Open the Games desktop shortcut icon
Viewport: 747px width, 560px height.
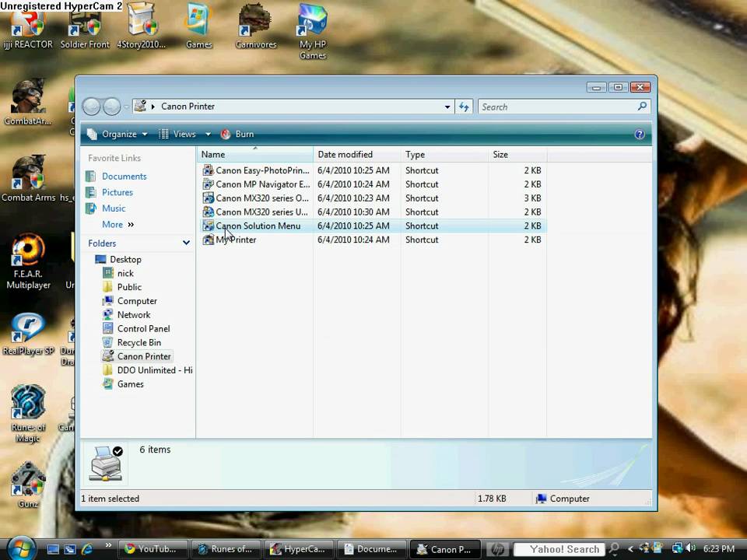[x=199, y=23]
